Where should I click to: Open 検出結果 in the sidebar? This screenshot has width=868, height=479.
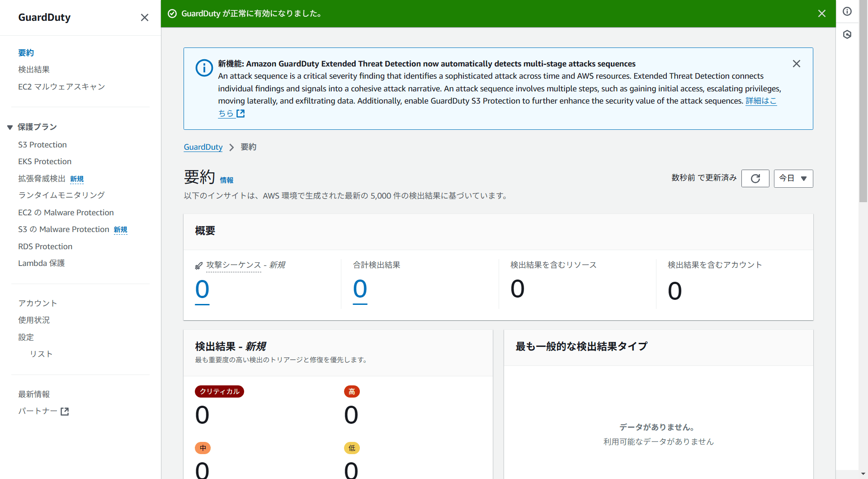click(x=34, y=70)
